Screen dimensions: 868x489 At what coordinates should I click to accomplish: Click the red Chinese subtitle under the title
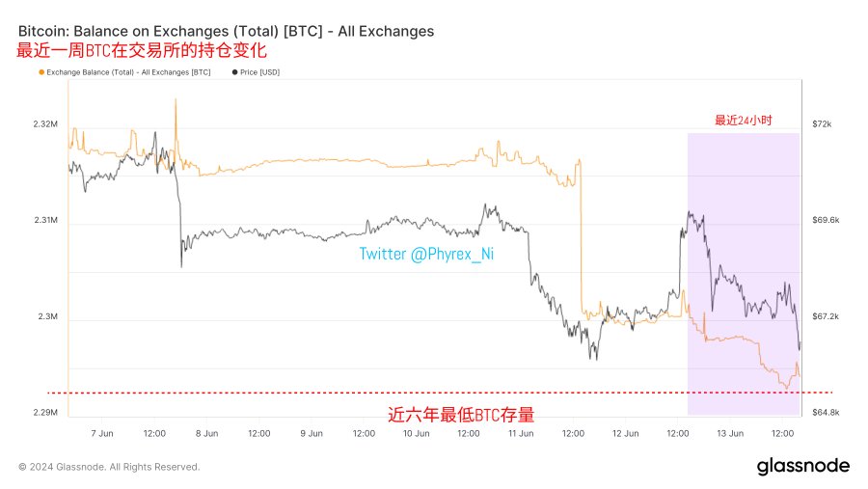(x=141, y=50)
